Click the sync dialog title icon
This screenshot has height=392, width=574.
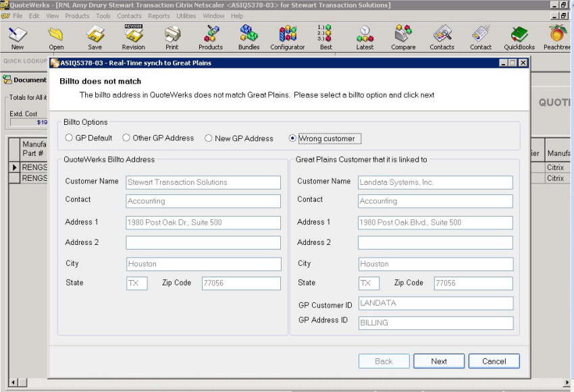(x=55, y=63)
